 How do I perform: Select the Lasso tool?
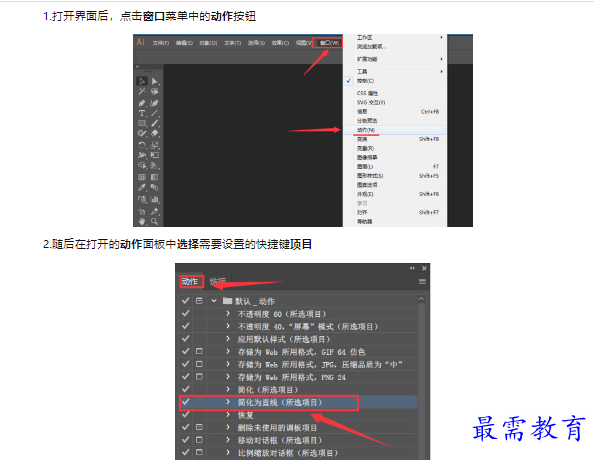pyautogui.click(x=155, y=91)
